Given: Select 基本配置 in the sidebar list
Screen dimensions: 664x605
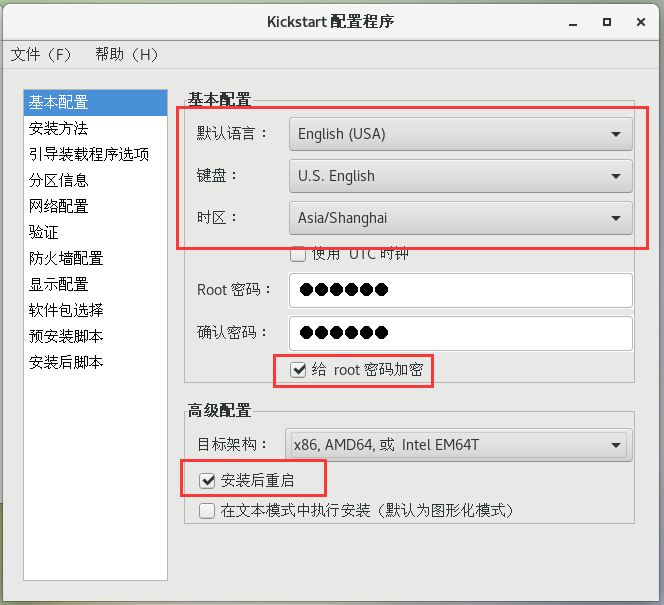Looking at the screenshot, I should (95, 102).
